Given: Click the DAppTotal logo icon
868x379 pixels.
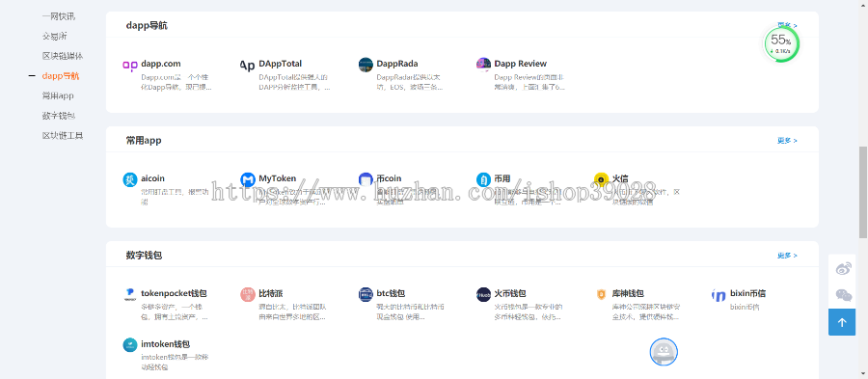Looking at the screenshot, I should pyautogui.click(x=248, y=65).
